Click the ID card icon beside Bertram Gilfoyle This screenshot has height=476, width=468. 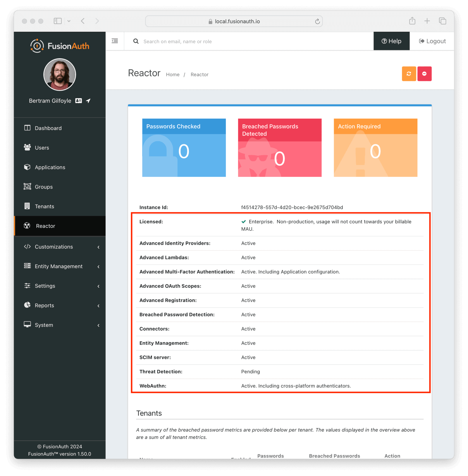[x=78, y=101]
